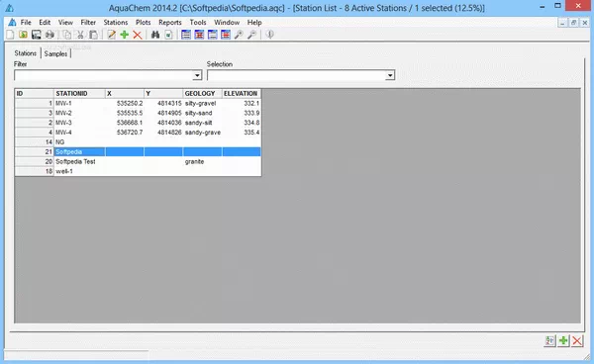Viewport: 594px width, 364px height.
Task: Click the New blank document toolbar icon
Action: 10,35
